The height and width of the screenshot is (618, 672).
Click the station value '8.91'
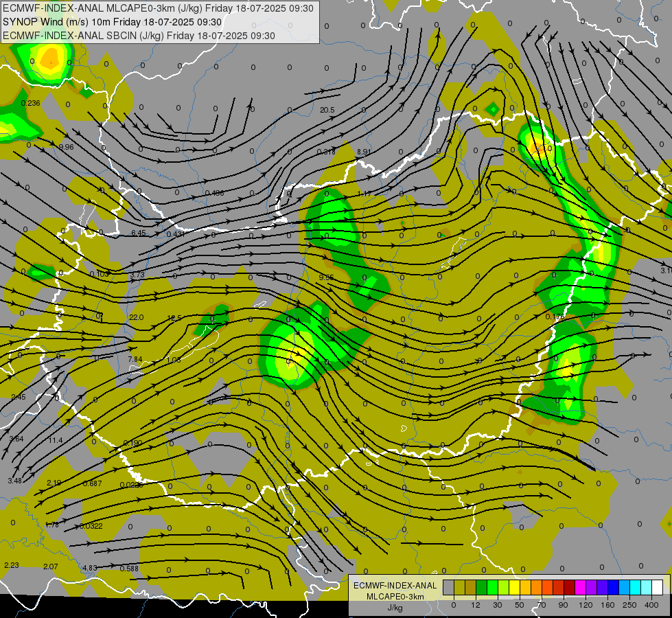point(363,152)
